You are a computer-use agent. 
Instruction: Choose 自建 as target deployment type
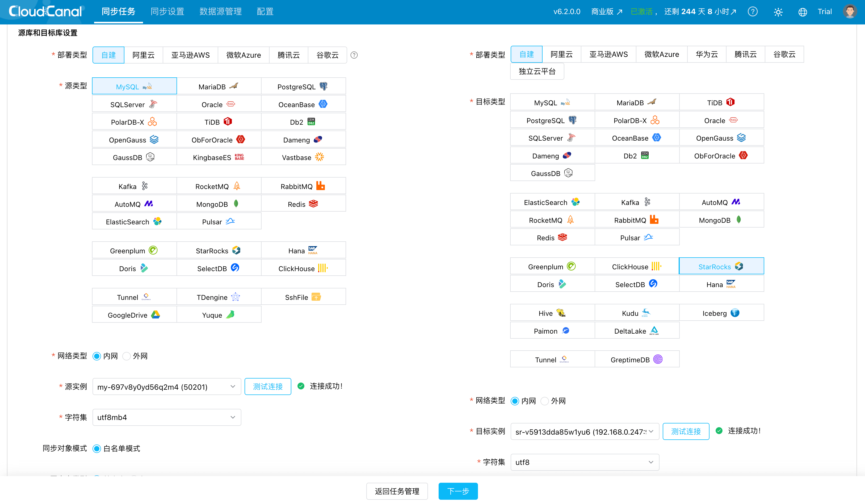pos(527,54)
